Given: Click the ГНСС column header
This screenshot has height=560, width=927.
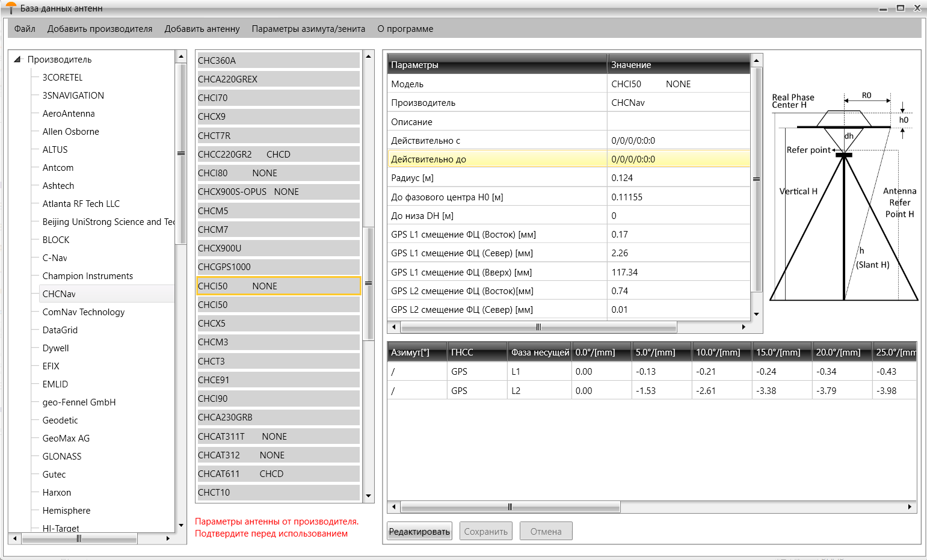Looking at the screenshot, I should (477, 352).
